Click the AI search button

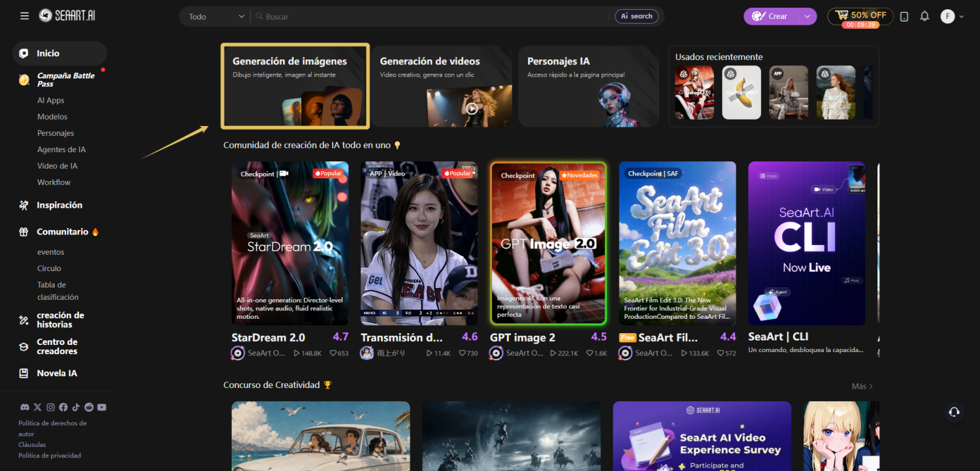(x=636, y=16)
